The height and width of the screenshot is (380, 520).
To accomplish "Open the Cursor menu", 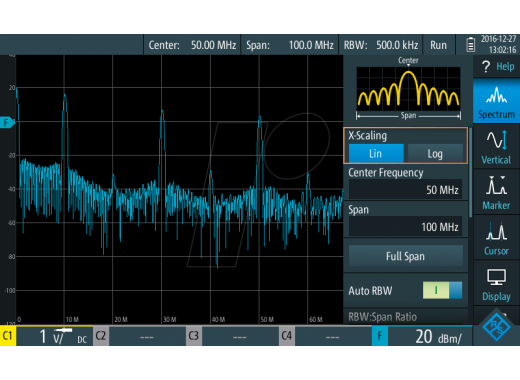I will click(x=497, y=238).
